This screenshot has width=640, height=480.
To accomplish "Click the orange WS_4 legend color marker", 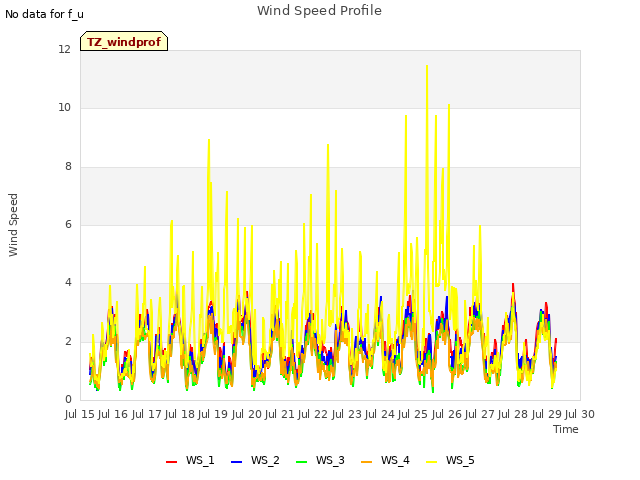I will [x=367, y=462].
